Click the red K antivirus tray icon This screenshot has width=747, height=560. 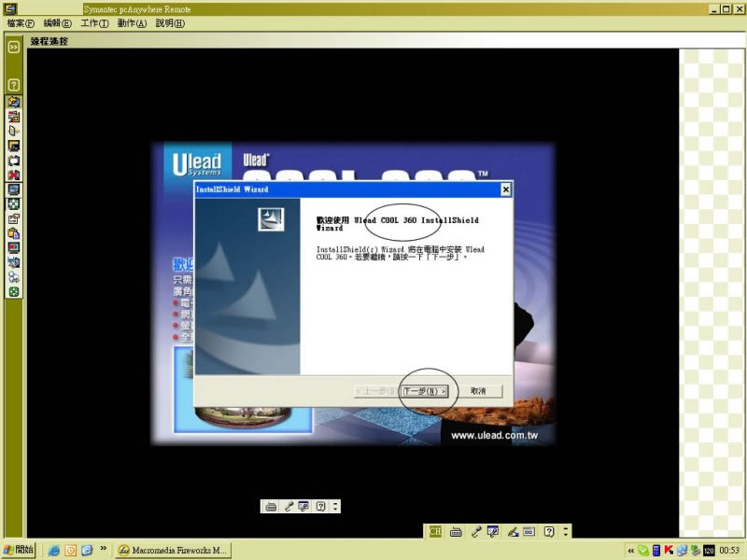pos(669,551)
